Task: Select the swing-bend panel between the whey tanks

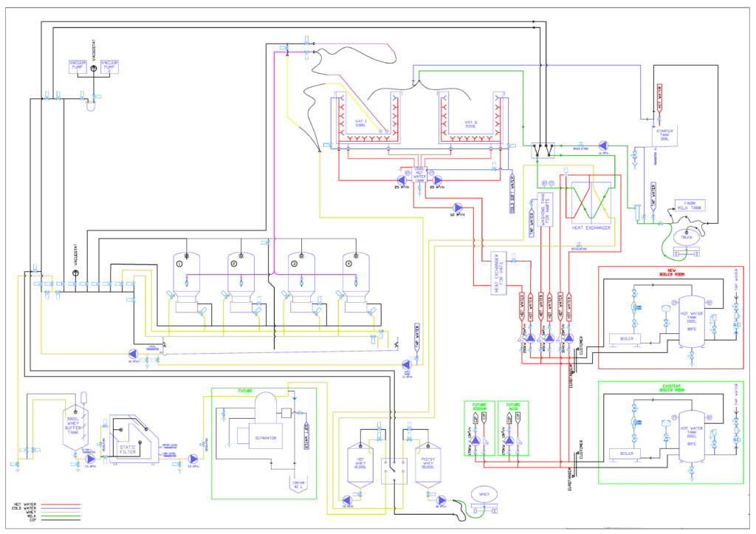Action: (x=394, y=470)
